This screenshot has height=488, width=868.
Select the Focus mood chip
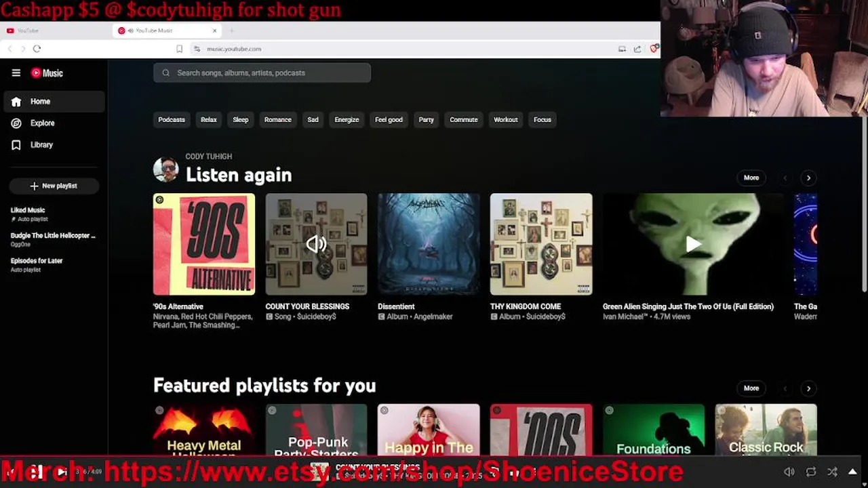coord(542,119)
